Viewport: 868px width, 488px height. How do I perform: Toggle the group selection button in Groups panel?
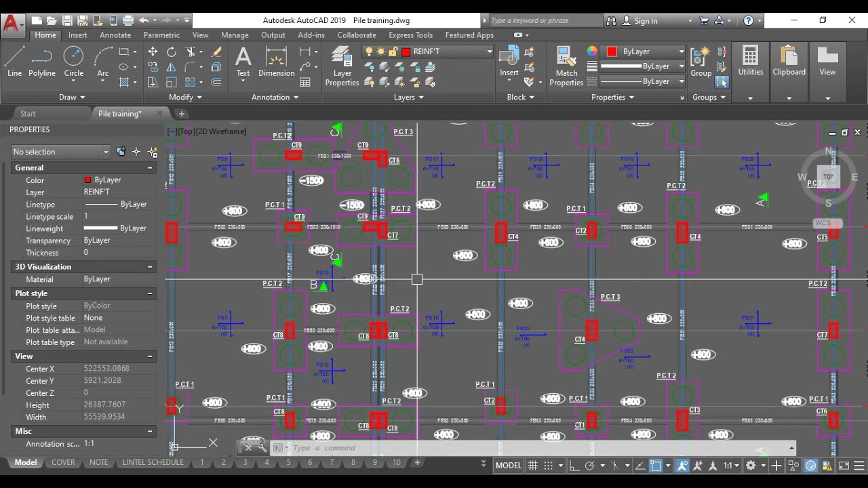point(722,82)
